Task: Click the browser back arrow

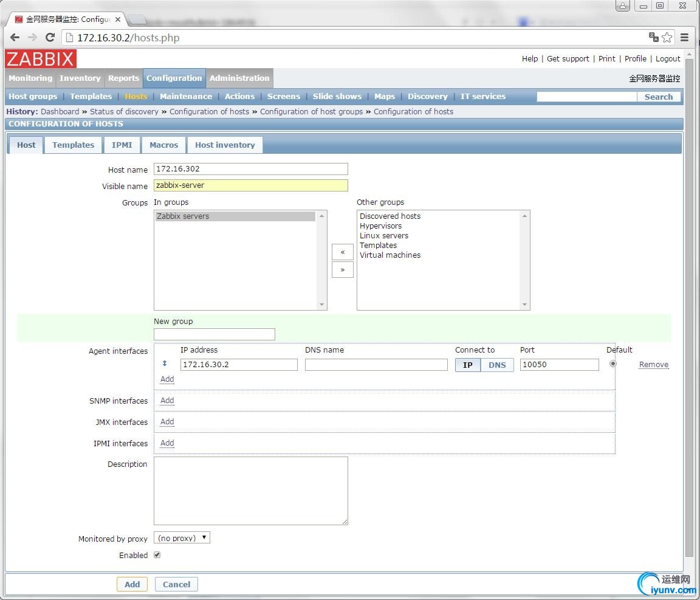Action: (x=15, y=38)
